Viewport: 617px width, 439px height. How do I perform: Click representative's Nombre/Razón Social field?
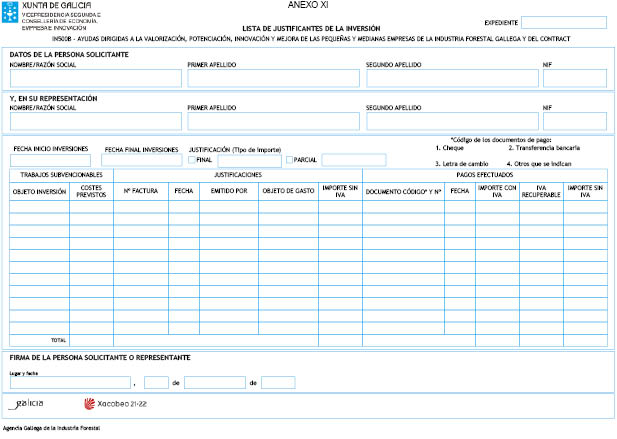tap(95, 121)
